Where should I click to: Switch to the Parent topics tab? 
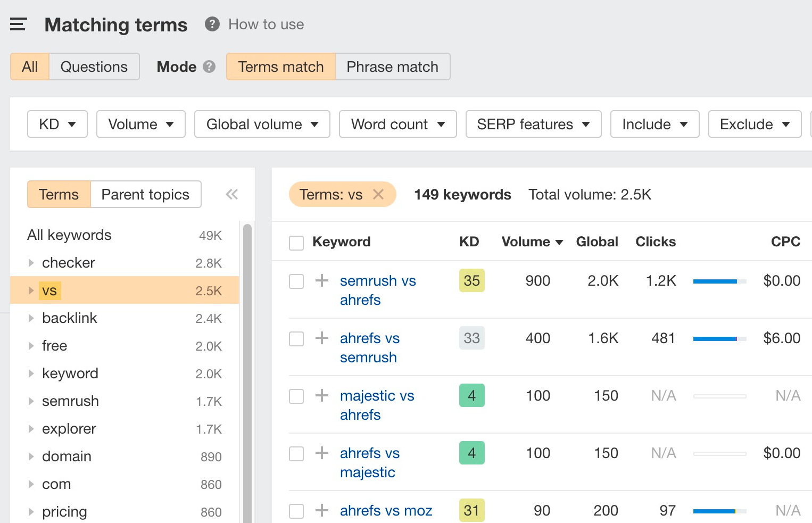click(145, 194)
